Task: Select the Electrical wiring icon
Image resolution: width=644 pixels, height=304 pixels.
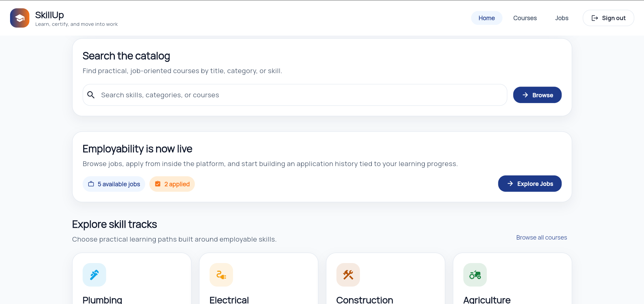Action: point(221,274)
